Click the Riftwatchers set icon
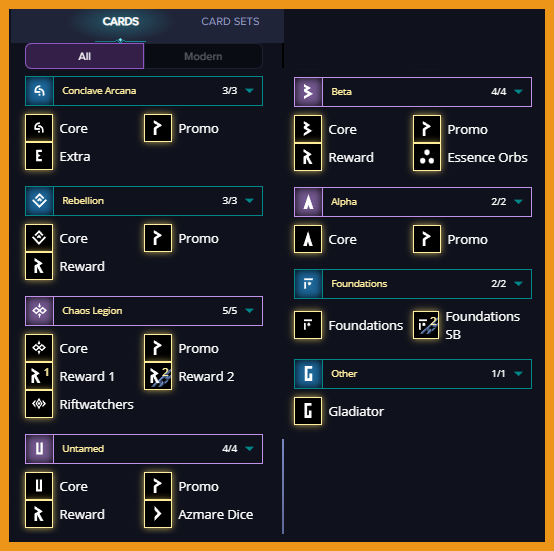Screen dimensions: 554x551 coord(39,404)
